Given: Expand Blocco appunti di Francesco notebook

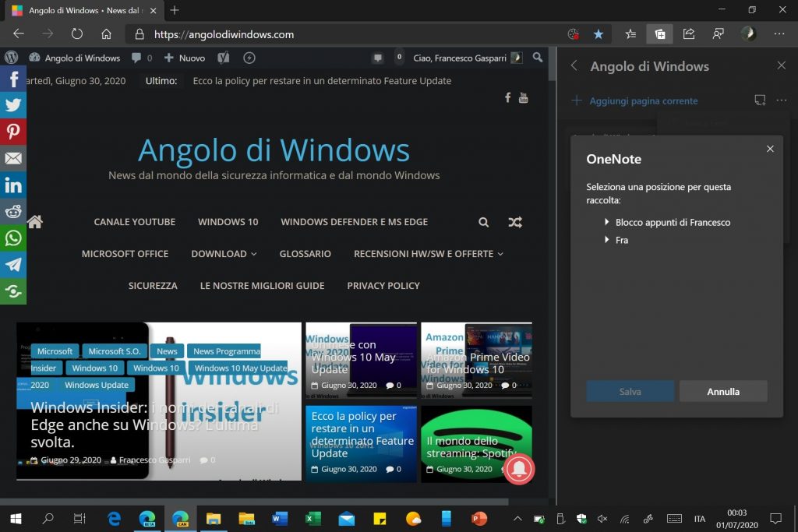Looking at the screenshot, I should click(x=606, y=222).
